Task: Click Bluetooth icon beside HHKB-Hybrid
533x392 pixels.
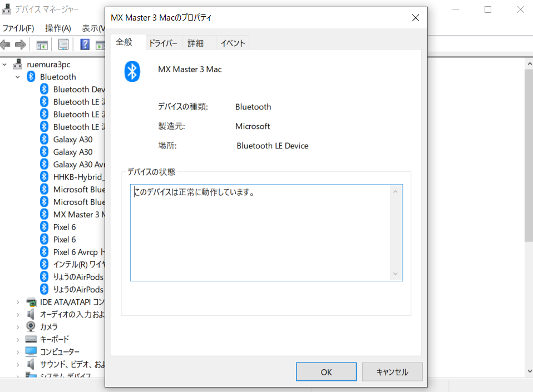Action: pyautogui.click(x=44, y=177)
